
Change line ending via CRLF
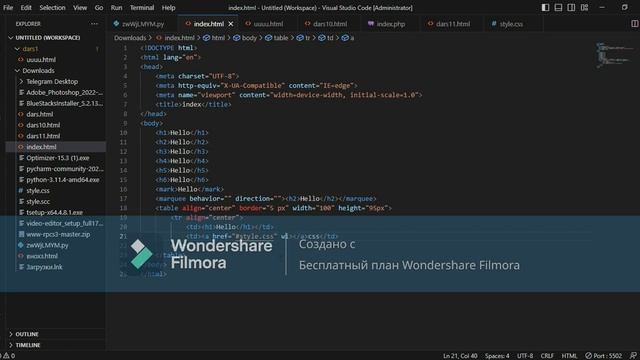547,356
